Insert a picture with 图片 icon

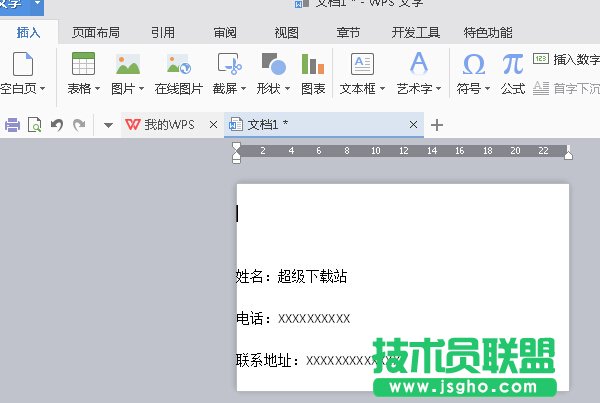point(127,66)
